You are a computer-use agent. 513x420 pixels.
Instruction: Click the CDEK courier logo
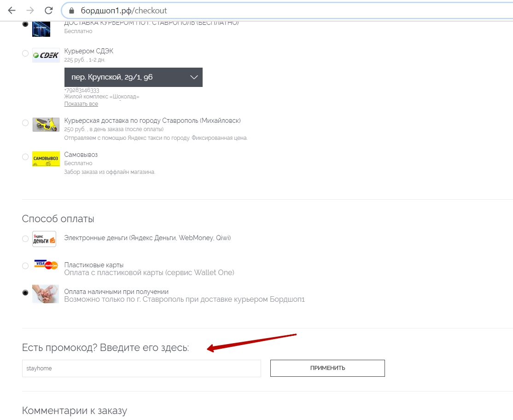[46, 55]
